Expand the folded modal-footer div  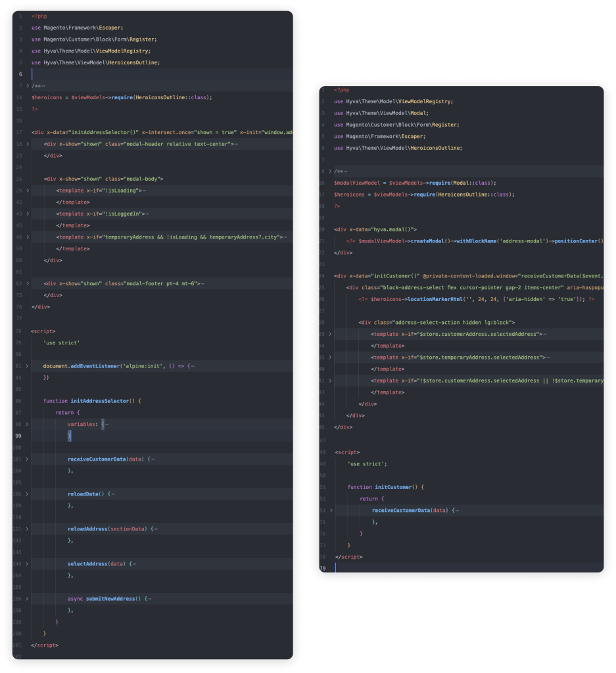[x=28, y=283]
